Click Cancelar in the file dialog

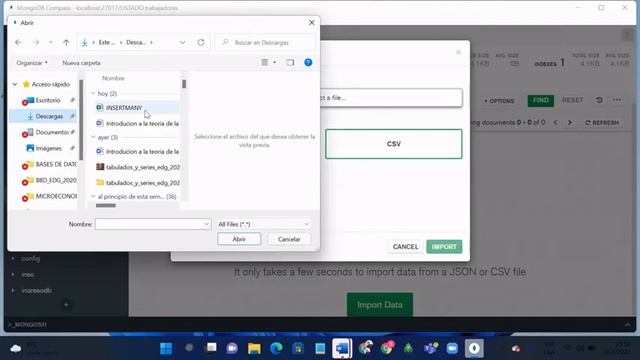(289, 239)
